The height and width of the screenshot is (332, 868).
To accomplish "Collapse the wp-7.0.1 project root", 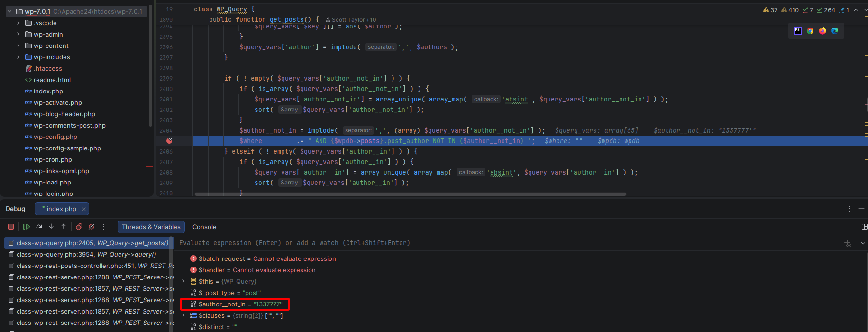I will click(9, 11).
